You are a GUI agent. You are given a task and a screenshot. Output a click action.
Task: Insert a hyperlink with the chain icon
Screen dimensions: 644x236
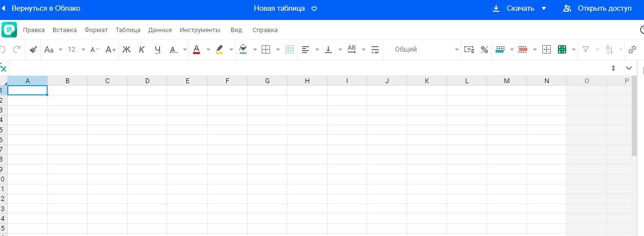click(x=632, y=49)
